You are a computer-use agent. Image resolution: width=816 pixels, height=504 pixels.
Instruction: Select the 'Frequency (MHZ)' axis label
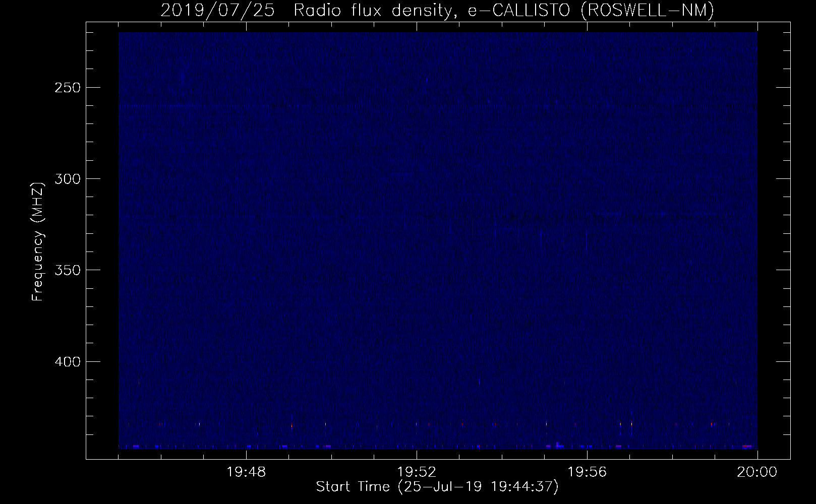38,241
